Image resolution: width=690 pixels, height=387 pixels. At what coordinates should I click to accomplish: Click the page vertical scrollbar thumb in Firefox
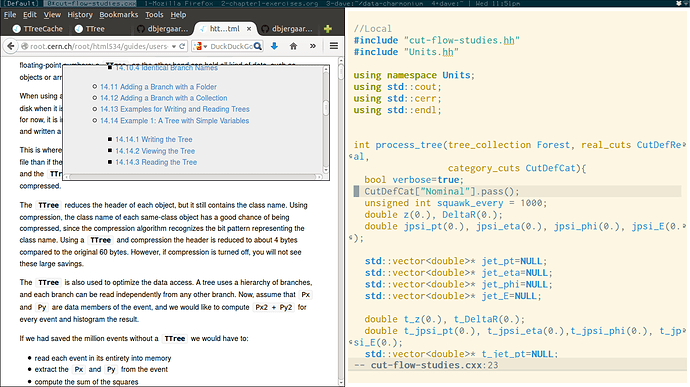pyautogui.click(x=341, y=72)
